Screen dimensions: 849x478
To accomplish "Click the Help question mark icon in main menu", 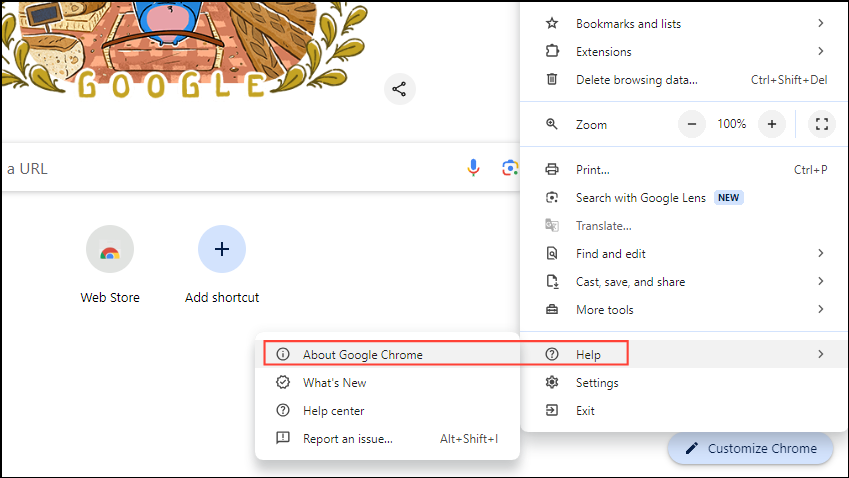I will [552, 355].
